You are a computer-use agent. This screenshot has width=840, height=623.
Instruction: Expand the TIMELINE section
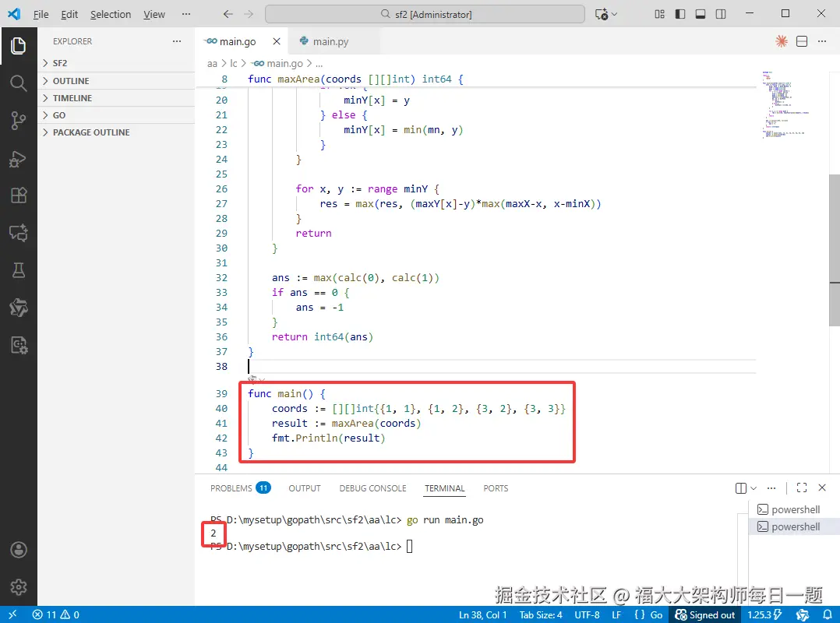(116, 98)
